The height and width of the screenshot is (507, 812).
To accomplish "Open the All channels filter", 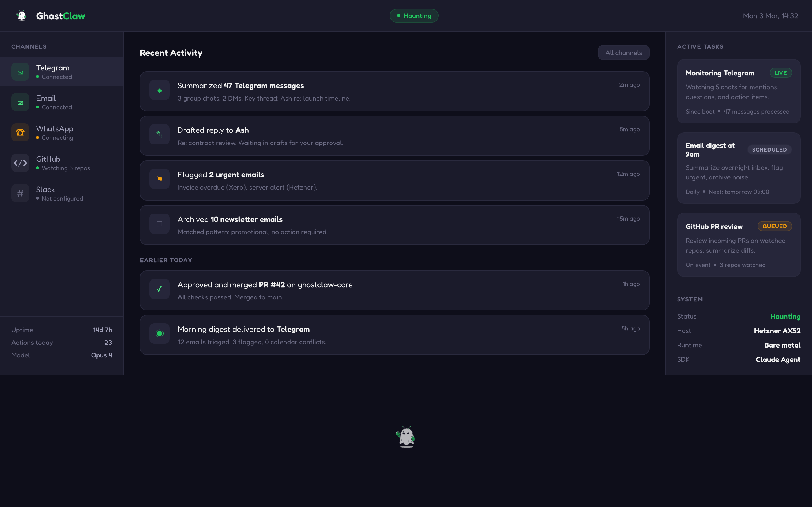I will click(623, 53).
